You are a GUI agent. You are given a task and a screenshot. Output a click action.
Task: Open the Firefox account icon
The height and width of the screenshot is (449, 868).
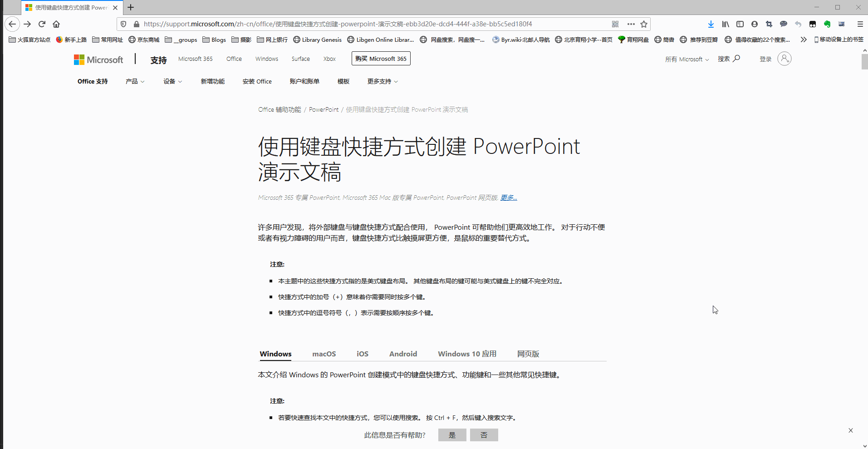(755, 24)
